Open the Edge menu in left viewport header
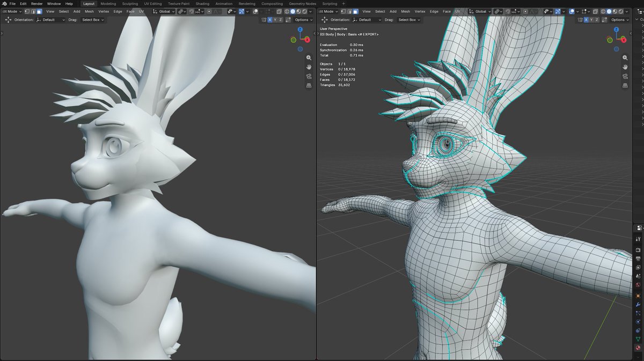The image size is (644, 361). pyautogui.click(x=118, y=11)
